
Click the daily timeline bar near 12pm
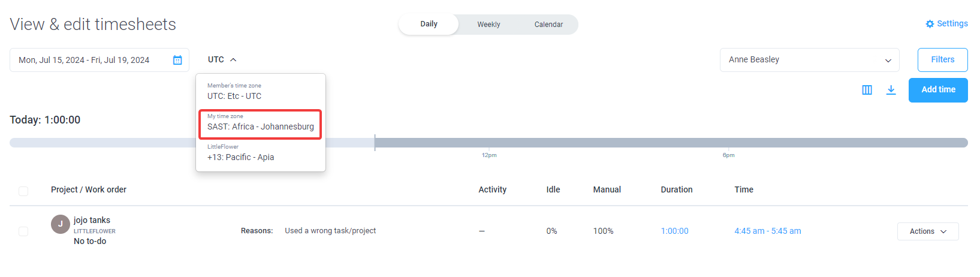(x=489, y=143)
